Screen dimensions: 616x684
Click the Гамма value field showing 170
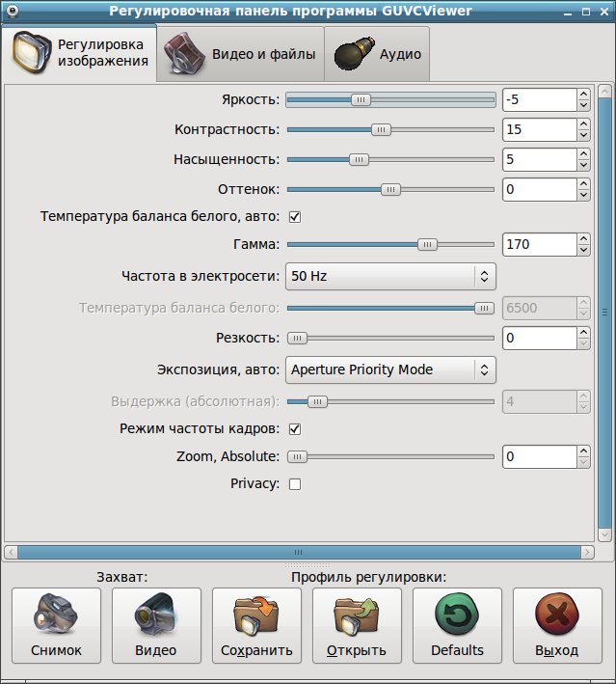[x=540, y=245]
